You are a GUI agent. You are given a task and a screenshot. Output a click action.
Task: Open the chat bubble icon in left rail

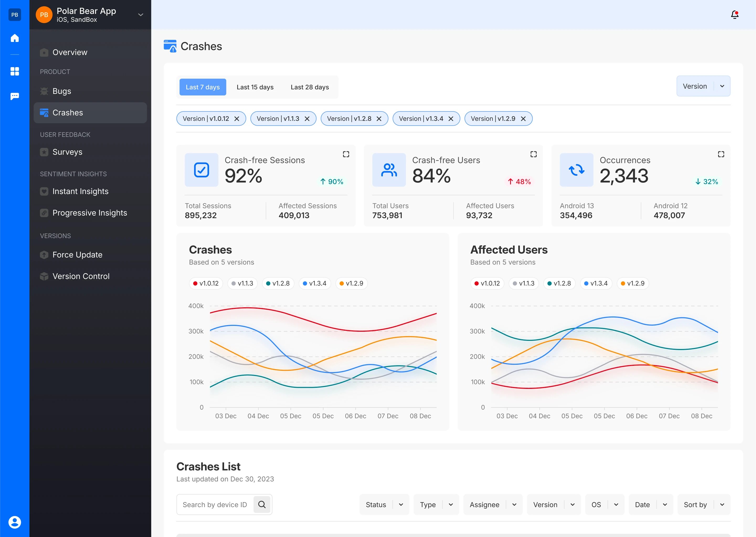coord(14,96)
